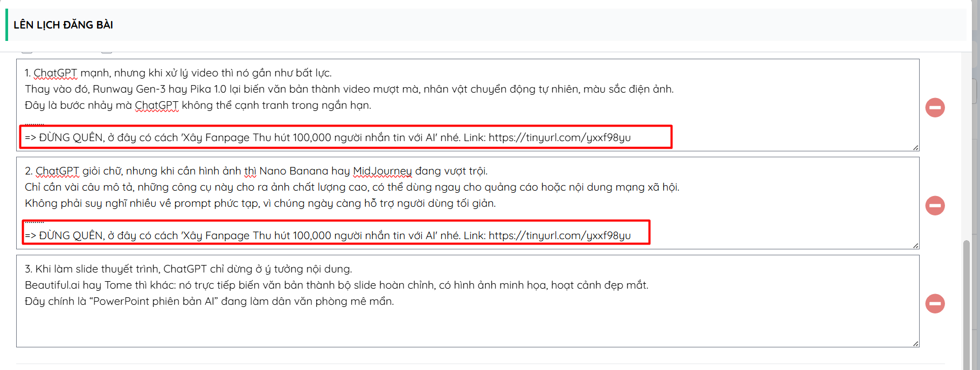Click the tinyurl link in post 1
The width and height of the screenshot is (980, 370).
(559, 138)
